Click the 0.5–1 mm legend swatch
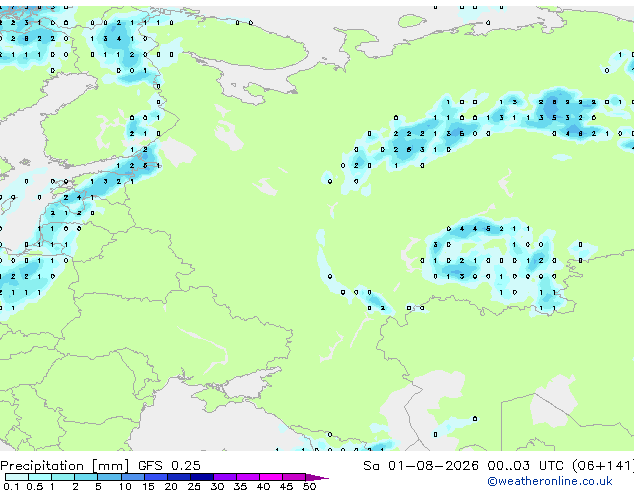 click(40, 477)
